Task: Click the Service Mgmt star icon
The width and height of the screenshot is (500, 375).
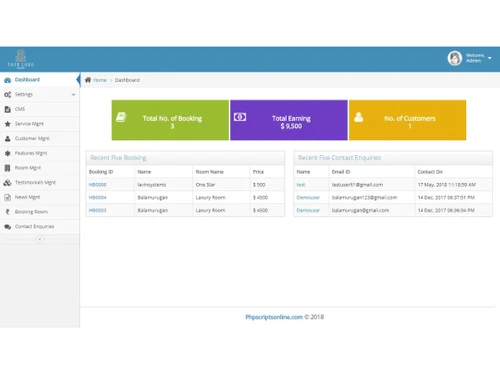Action: pyautogui.click(x=7, y=124)
